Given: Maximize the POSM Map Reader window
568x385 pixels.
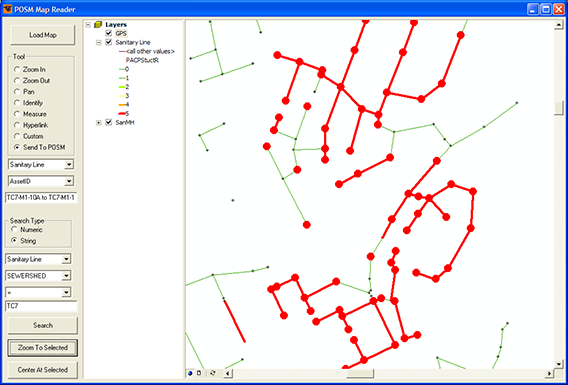Looking at the screenshot, I should (546, 9).
